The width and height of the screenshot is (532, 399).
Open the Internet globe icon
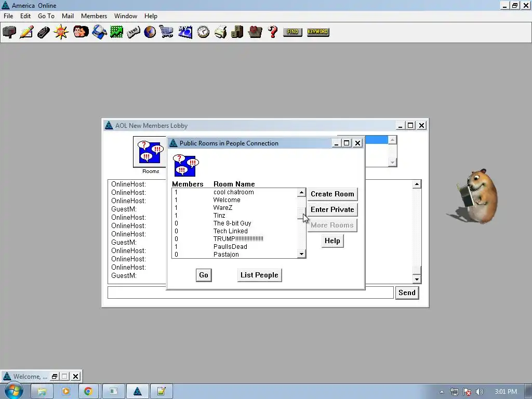click(x=150, y=32)
